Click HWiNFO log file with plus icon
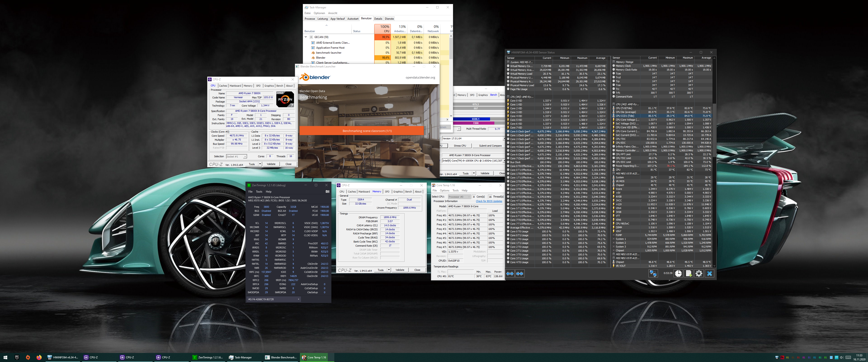The image size is (868, 362). (689, 274)
